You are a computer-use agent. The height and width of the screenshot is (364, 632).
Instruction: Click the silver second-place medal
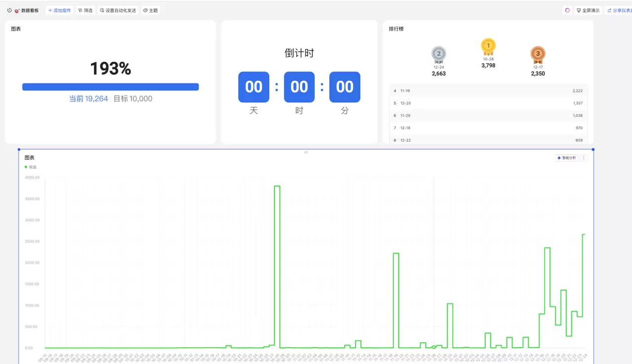coord(438,54)
